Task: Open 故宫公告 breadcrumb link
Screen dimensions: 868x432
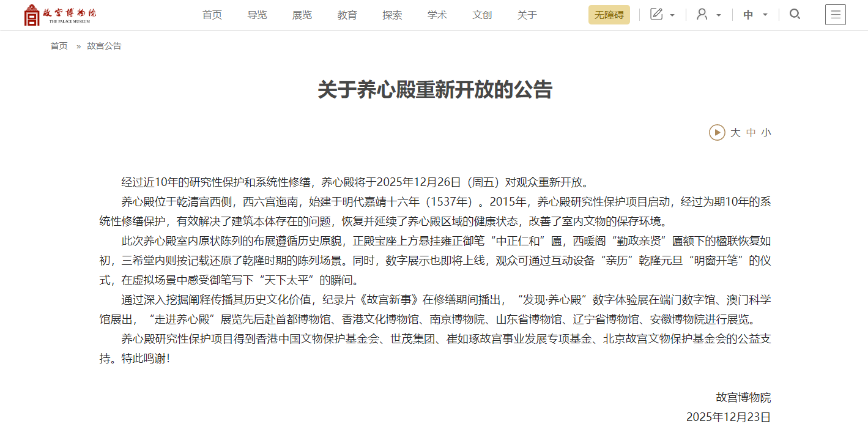Action: 104,46
